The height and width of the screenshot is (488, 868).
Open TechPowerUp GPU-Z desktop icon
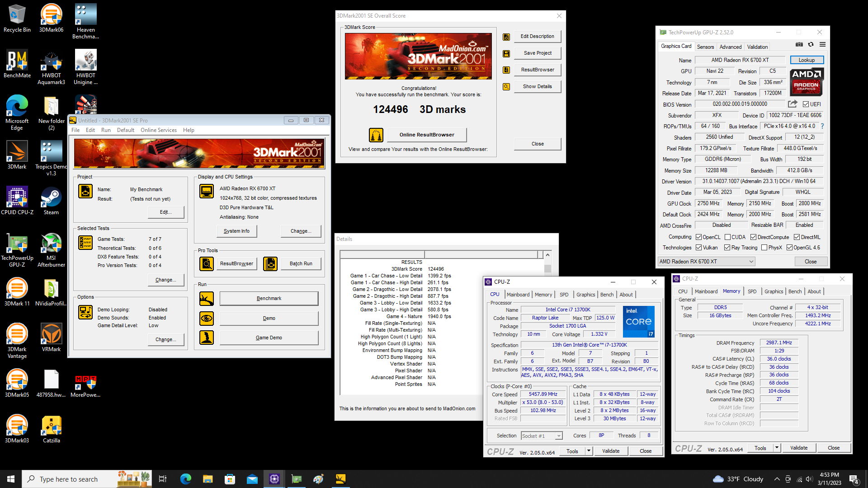[x=17, y=249]
